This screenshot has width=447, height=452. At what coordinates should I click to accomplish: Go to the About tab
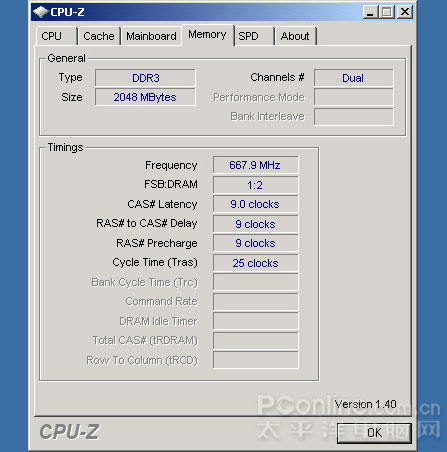[x=295, y=36]
